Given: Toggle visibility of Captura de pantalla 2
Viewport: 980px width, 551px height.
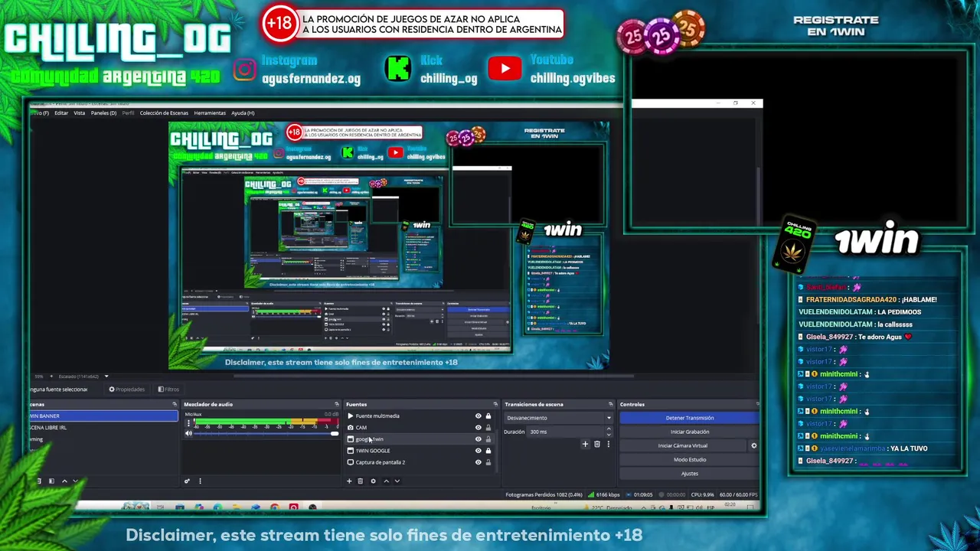Looking at the screenshot, I should pos(479,461).
